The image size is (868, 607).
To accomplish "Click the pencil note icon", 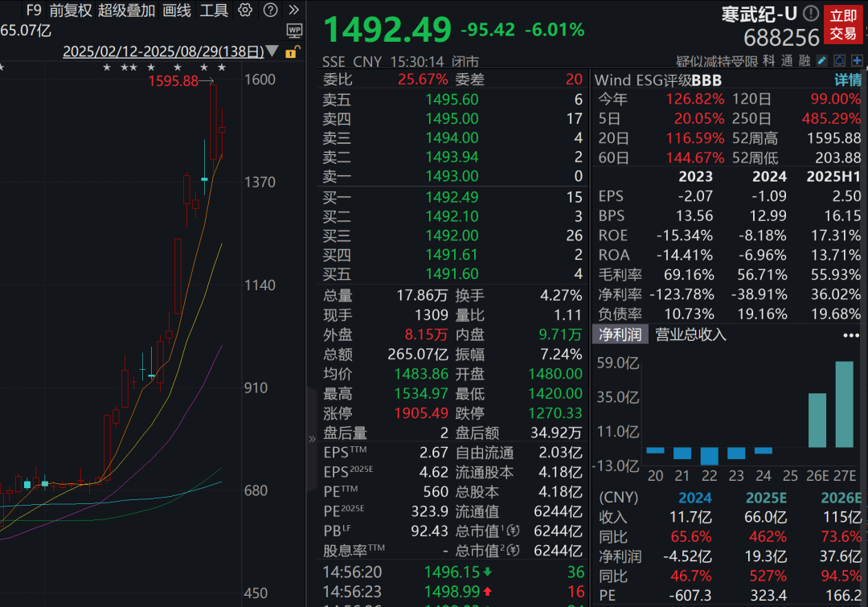I will (x=822, y=60).
